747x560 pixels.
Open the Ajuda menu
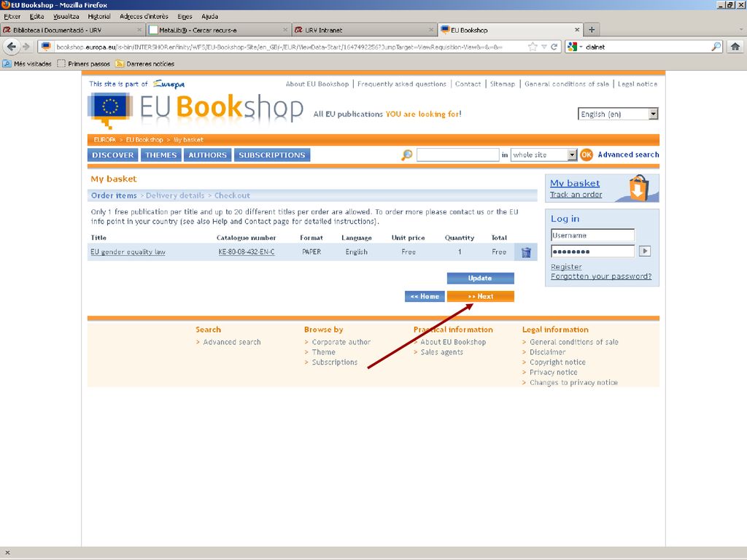tap(209, 16)
